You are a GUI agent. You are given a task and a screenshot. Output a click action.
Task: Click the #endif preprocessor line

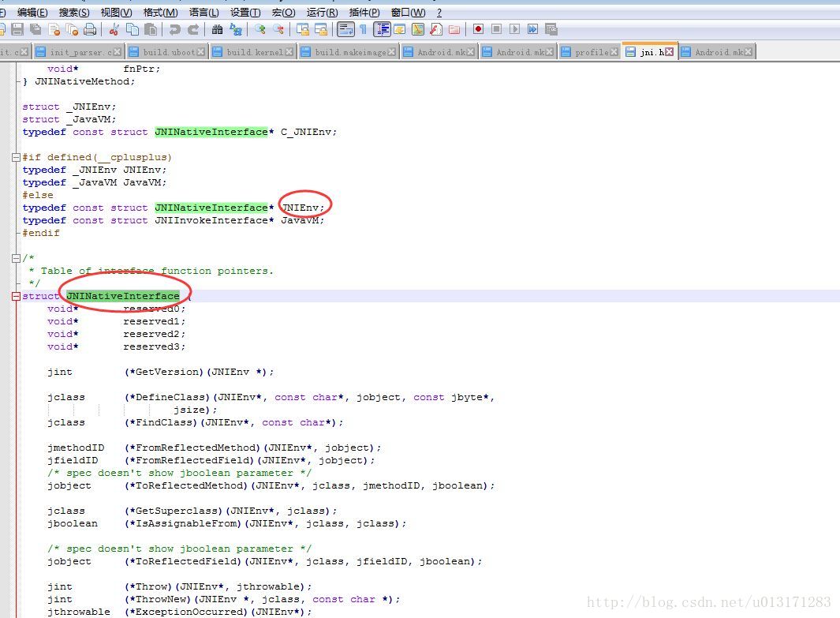[41, 233]
